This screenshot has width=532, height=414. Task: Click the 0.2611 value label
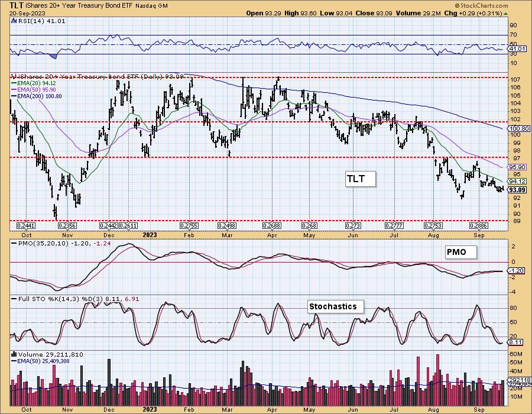click(128, 226)
